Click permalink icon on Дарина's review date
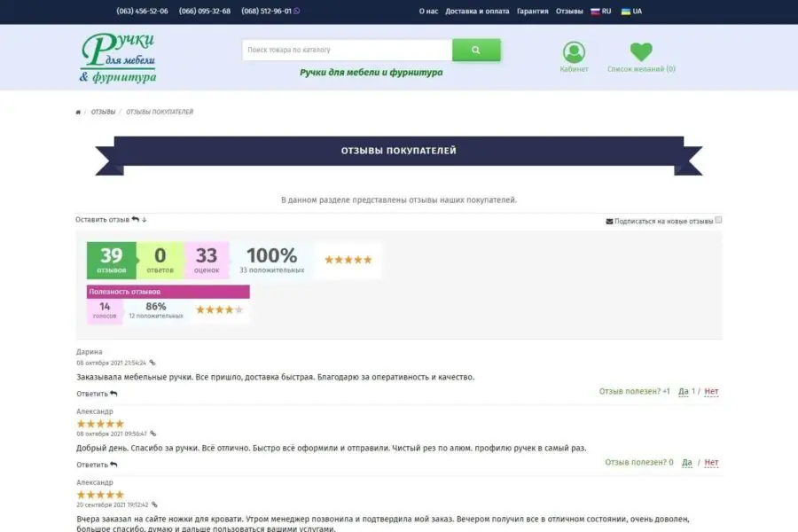Viewport: 798px width, 532px height. pos(153,363)
